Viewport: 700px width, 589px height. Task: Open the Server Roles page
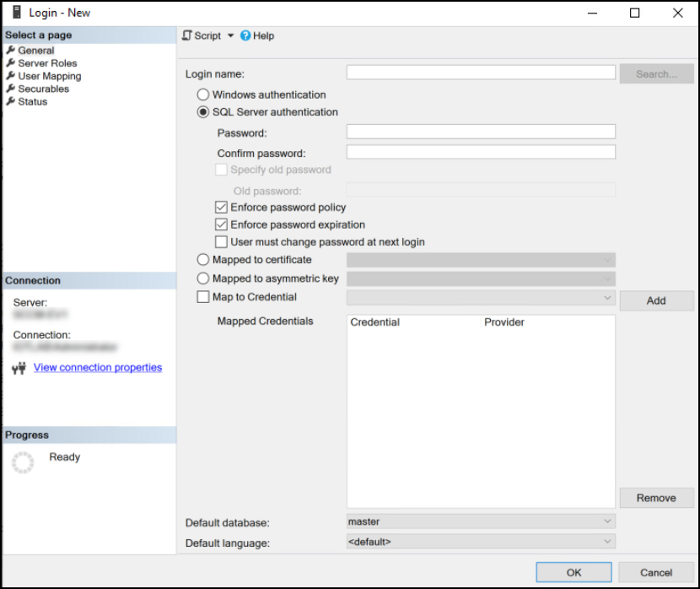click(x=47, y=63)
